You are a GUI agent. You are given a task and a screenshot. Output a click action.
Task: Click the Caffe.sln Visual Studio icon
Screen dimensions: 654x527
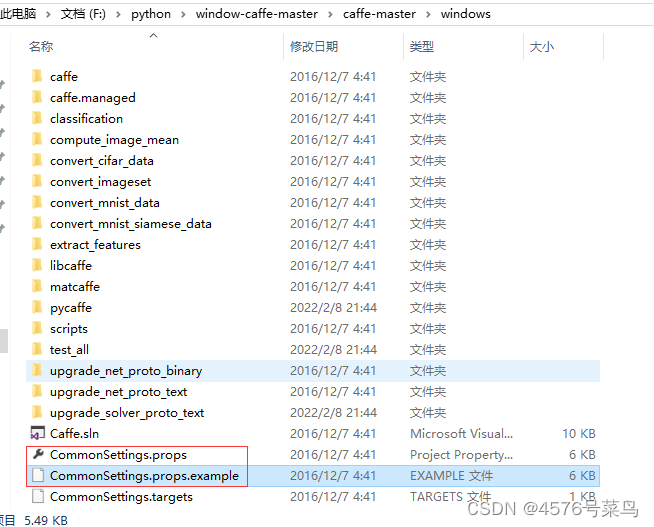click(x=38, y=433)
